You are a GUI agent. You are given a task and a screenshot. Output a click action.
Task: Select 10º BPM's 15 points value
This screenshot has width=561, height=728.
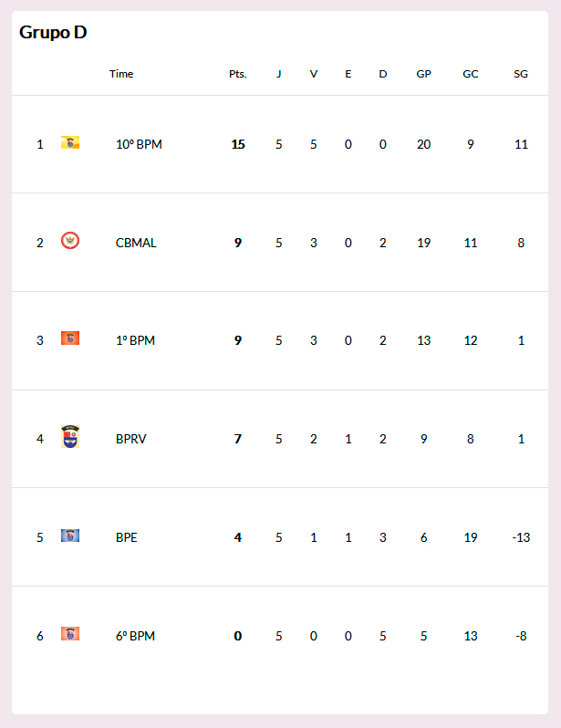coord(238,144)
